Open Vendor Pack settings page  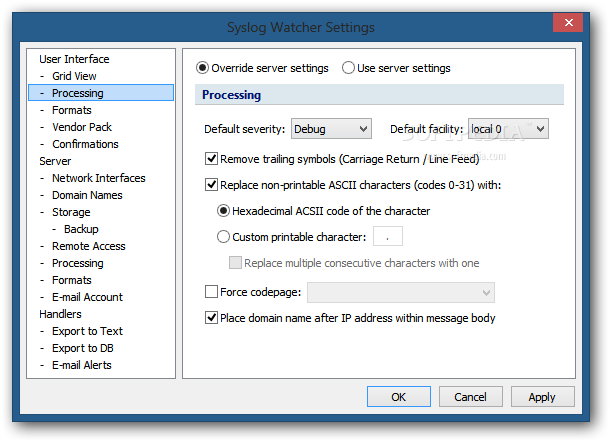tap(82, 127)
